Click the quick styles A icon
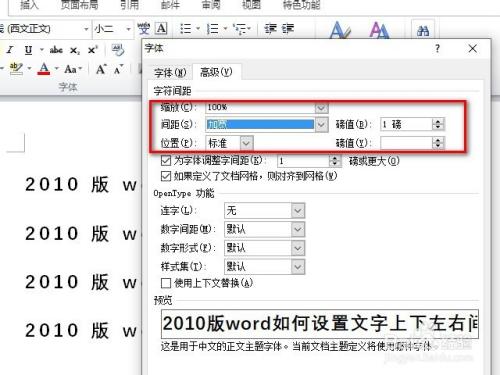Viewport: 500px width, 375px height. point(339,30)
